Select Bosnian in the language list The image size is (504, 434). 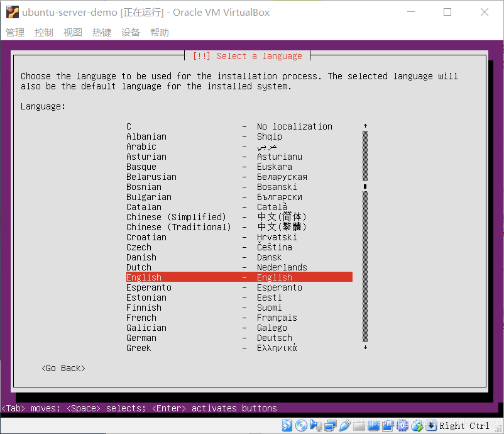[239, 187]
